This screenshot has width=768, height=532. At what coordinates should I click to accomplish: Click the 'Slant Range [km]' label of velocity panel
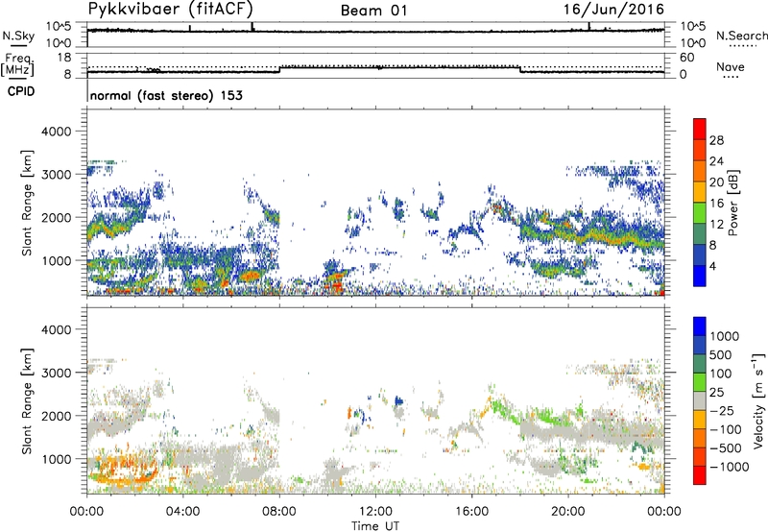(x=27, y=401)
